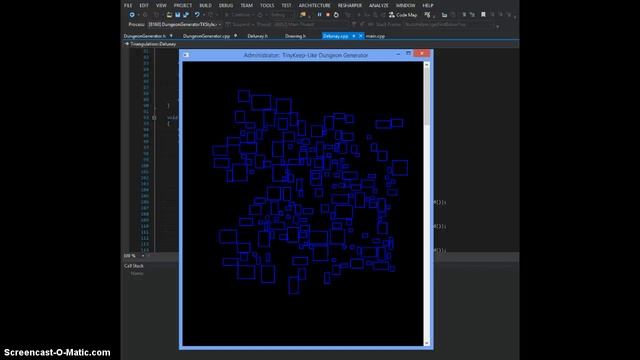
Task: Open the FILE menu
Action: [x=128, y=5]
